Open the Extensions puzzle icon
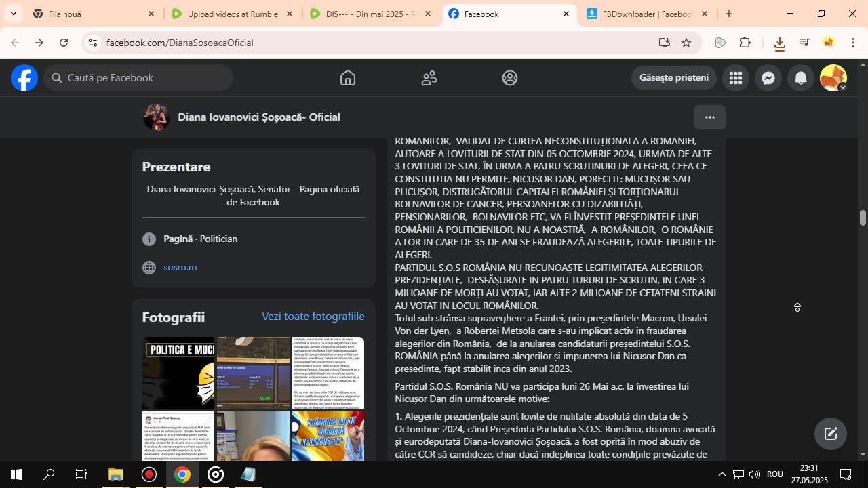 point(745,43)
